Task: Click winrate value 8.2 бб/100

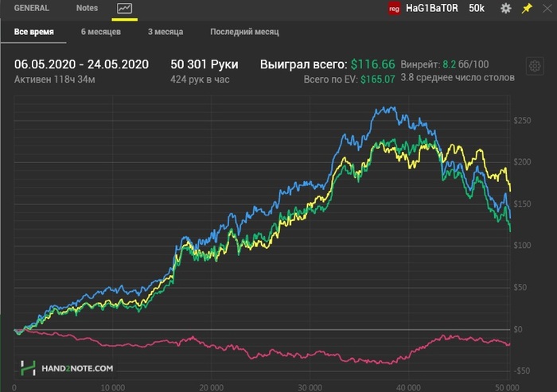Action: point(465,64)
